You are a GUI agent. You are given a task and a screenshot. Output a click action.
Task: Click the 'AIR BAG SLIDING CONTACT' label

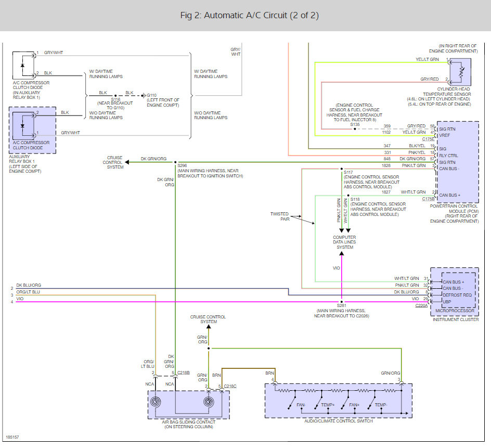(188, 422)
